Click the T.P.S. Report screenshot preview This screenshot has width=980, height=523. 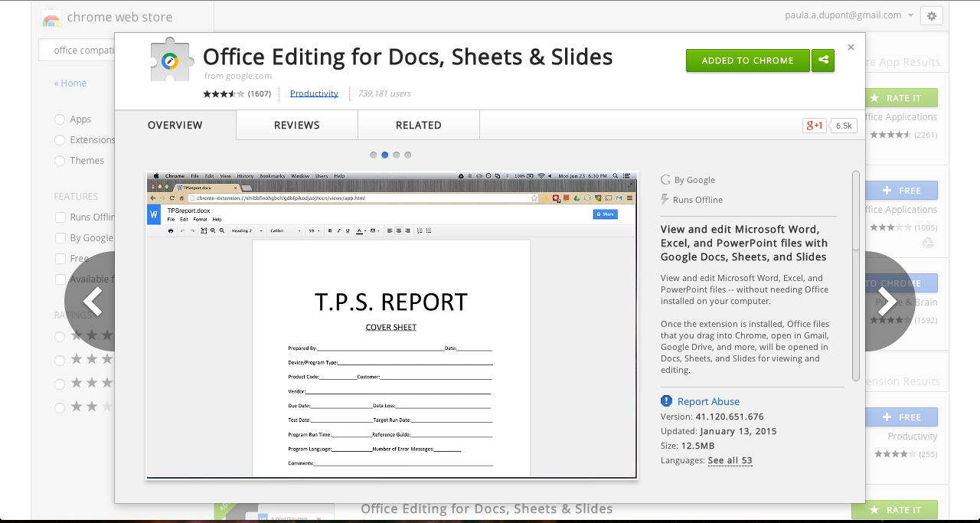[391, 325]
